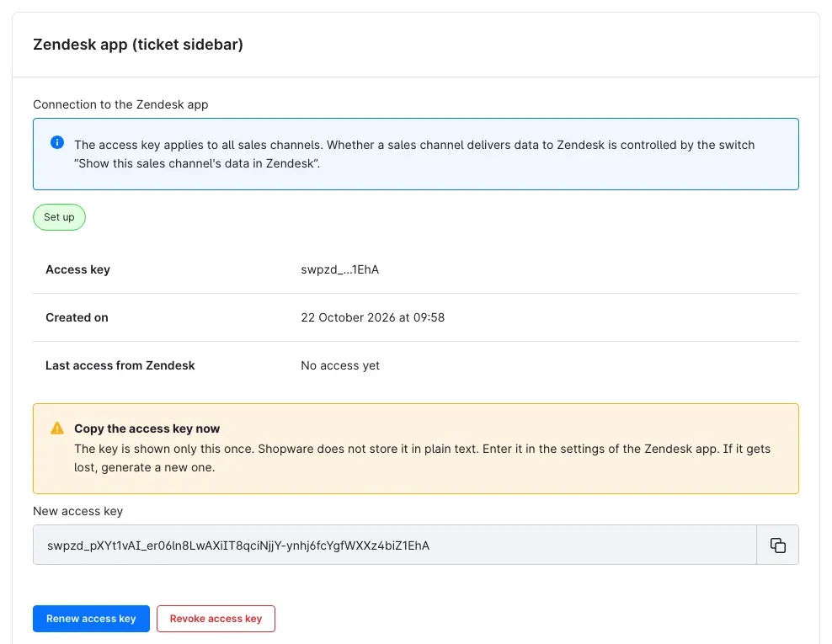The height and width of the screenshot is (644, 832).
Task: Click the Zendesk app (ticket sidebar) heading
Action: (x=138, y=44)
